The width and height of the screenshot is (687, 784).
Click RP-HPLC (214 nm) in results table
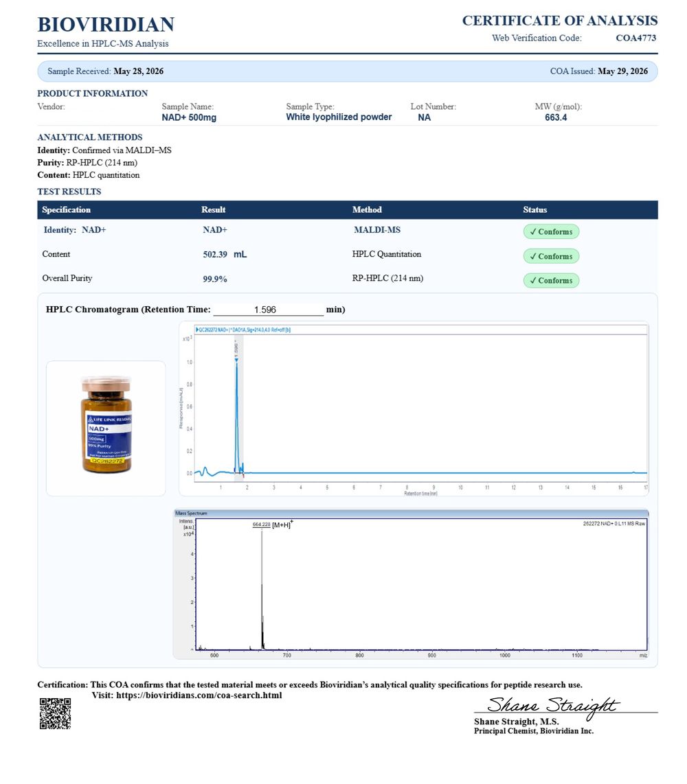coord(387,278)
